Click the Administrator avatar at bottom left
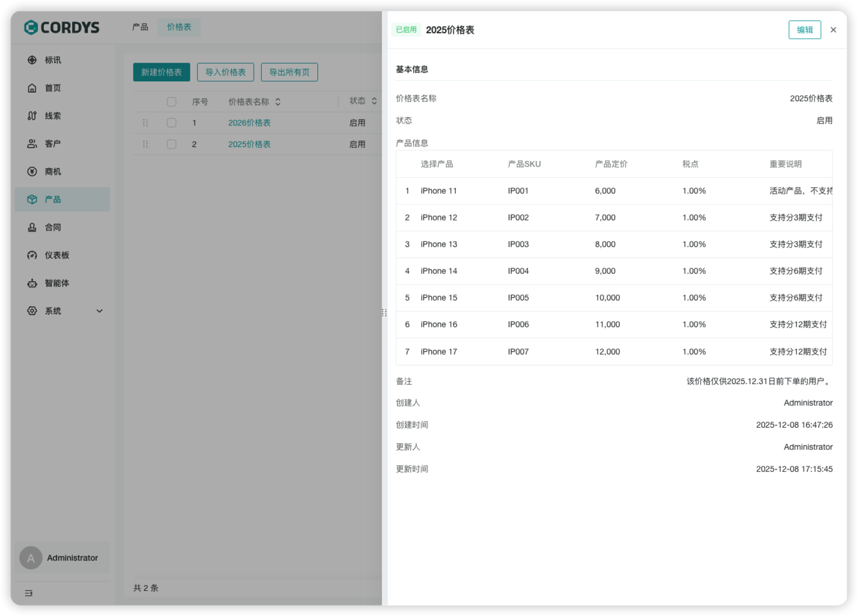Screen dimensions: 858x616 click(x=30, y=558)
